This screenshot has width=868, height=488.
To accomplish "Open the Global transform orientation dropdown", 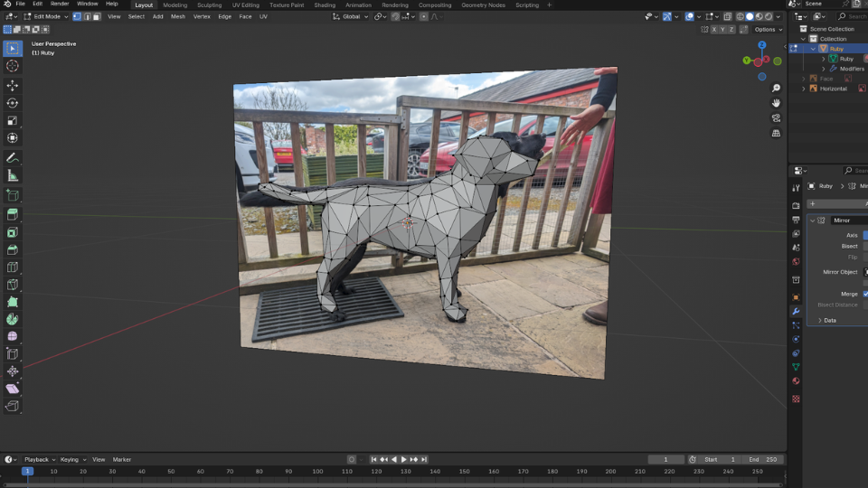I will 352,16.
